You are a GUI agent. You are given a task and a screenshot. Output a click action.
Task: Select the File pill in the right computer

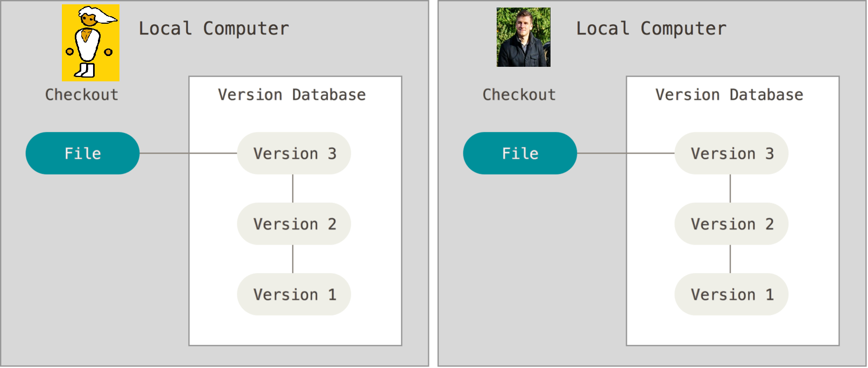[x=520, y=153]
